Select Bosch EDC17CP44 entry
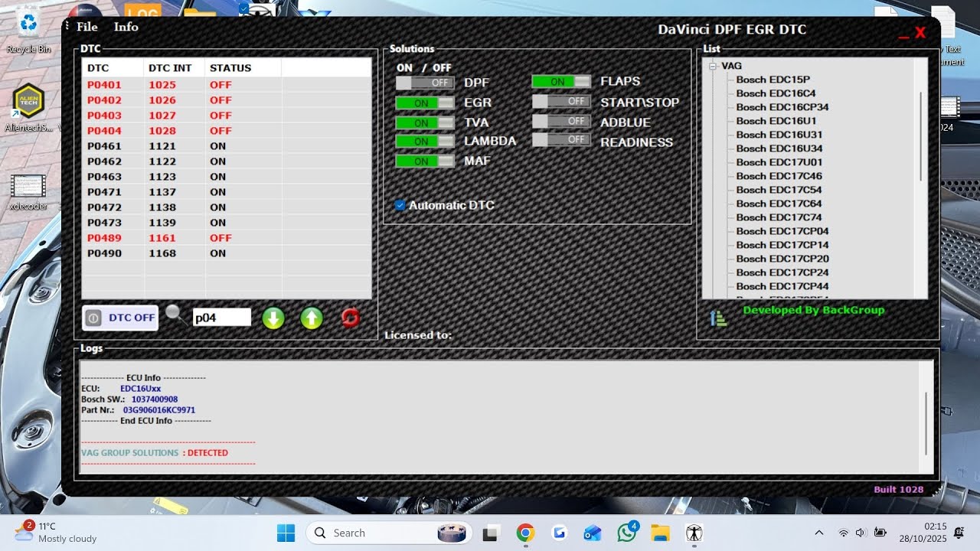 click(x=782, y=286)
